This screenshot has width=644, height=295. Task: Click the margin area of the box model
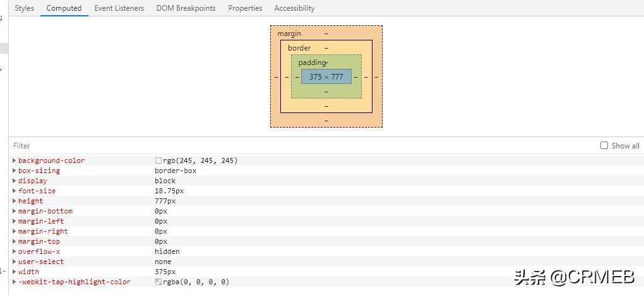(x=289, y=33)
